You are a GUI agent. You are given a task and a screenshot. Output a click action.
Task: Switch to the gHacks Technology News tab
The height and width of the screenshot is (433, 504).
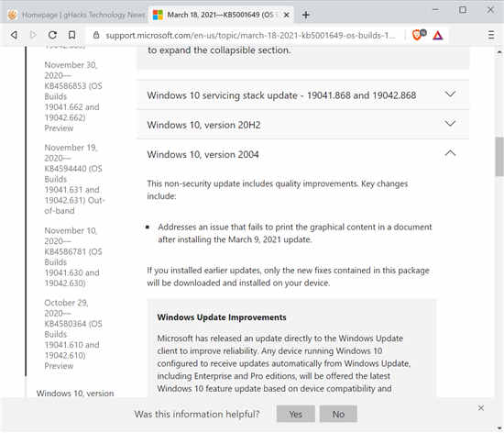[x=77, y=15]
